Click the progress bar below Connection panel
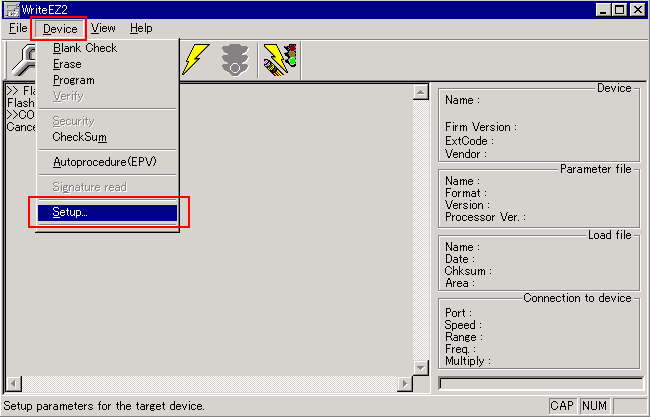650x417 pixels. [541, 383]
